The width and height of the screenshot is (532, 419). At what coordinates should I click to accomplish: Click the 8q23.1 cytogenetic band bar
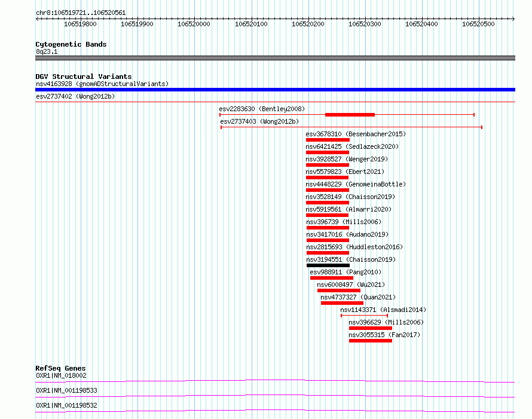pos(275,58)
